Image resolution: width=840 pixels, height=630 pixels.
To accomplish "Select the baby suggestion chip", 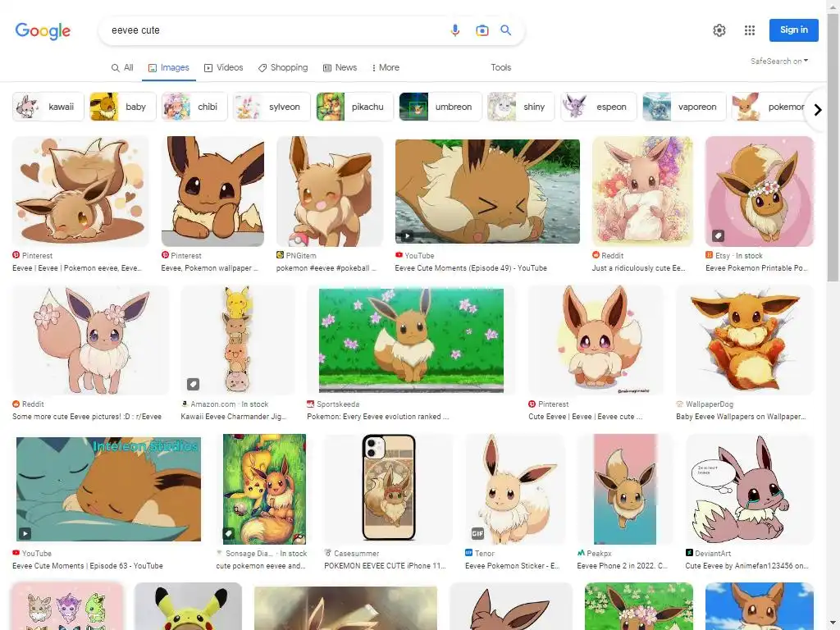I will (123, 107).
